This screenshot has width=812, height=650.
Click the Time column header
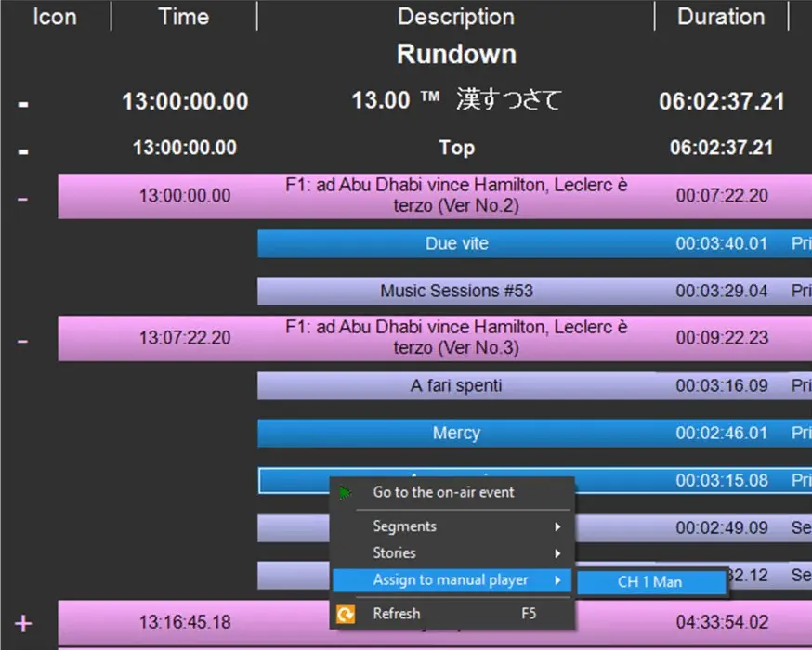[183, 17]
